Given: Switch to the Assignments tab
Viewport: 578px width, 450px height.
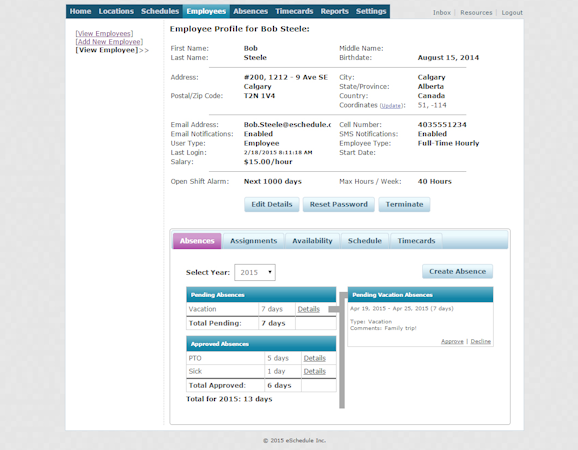Looking at the screenshot, I should (x=253, y=241).
